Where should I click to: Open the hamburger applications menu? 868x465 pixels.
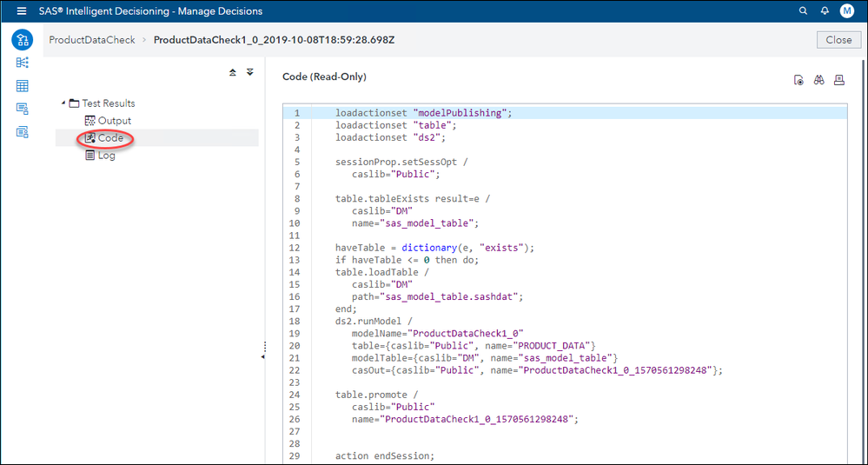pyautogui.click(x=22, y=11)
